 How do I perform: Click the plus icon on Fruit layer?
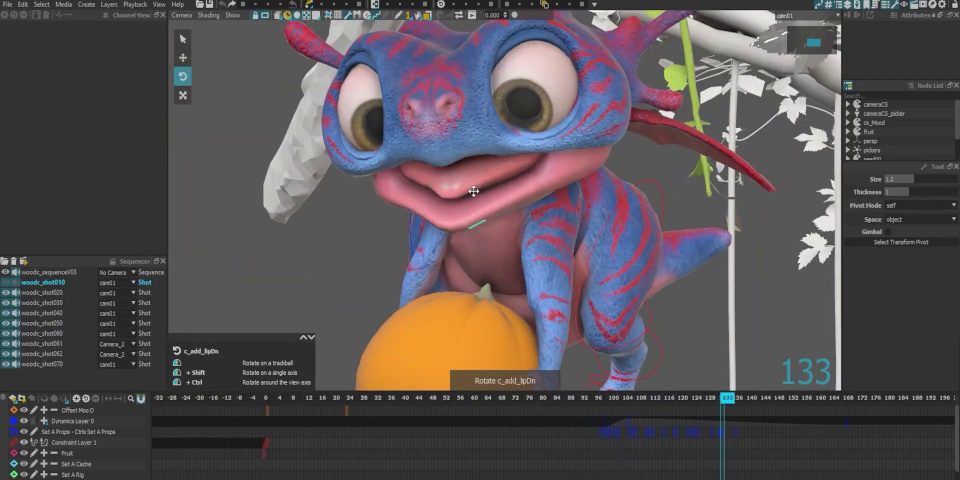click(43, 453)
